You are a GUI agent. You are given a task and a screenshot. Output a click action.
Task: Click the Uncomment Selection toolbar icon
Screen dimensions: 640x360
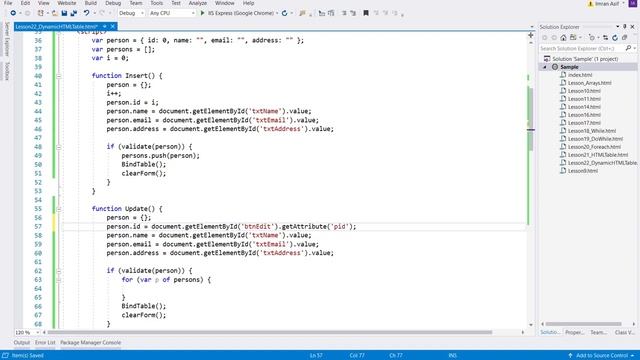[x=353, y=13]
